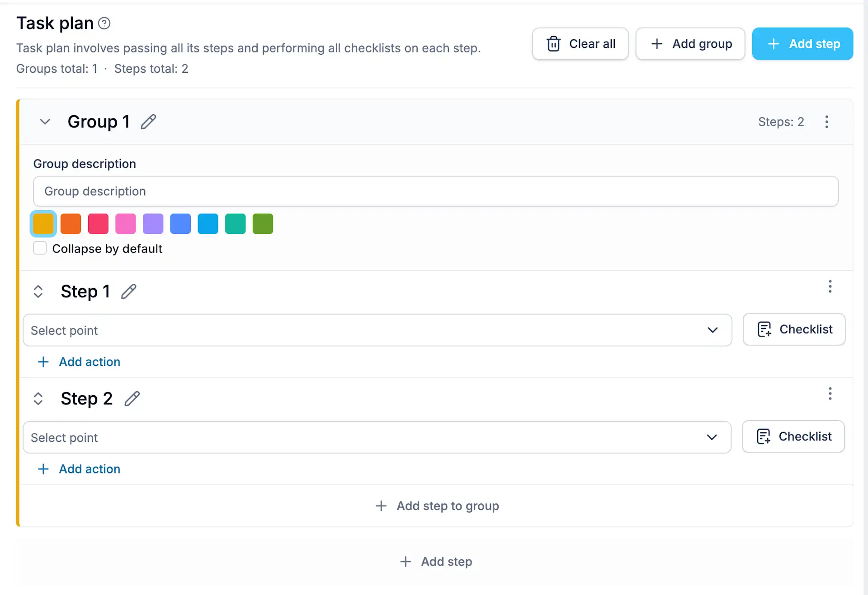Viewport: 868px width, 595px height.
Task: Open the Checklist for Step 1
Action: pyautogui.click(x=794, y=329)
